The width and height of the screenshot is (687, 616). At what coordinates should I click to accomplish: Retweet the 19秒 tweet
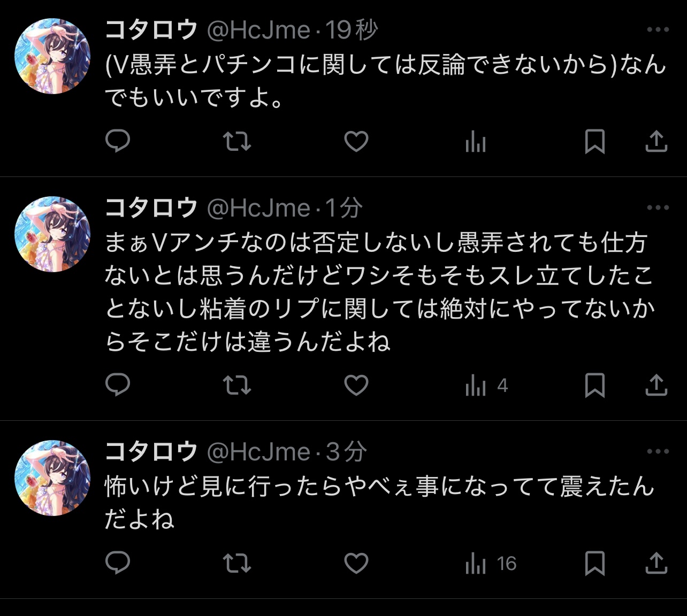point(236,141)
